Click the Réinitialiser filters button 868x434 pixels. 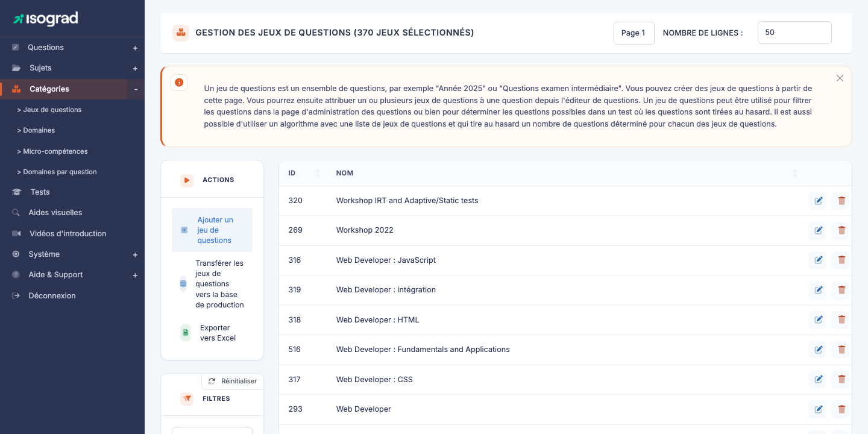(x=233, y=381)
